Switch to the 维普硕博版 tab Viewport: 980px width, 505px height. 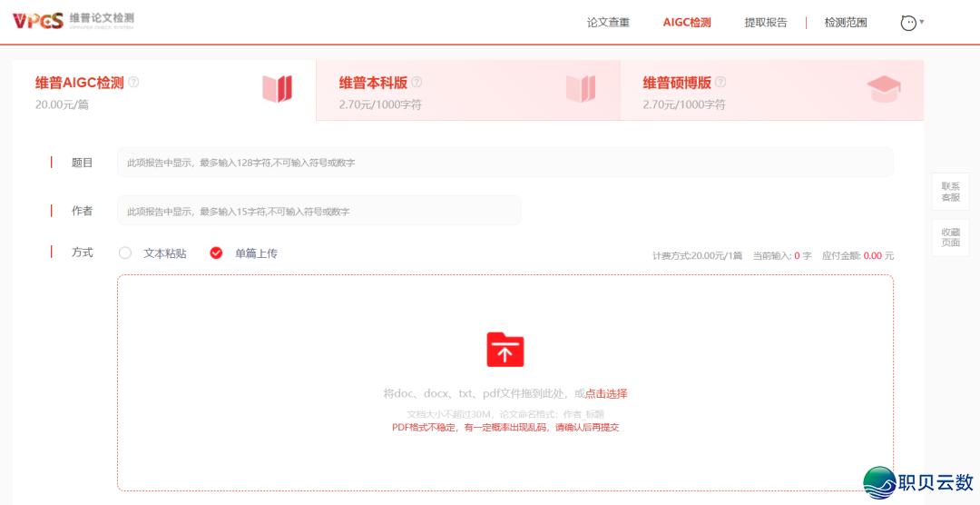click(772, 91)
